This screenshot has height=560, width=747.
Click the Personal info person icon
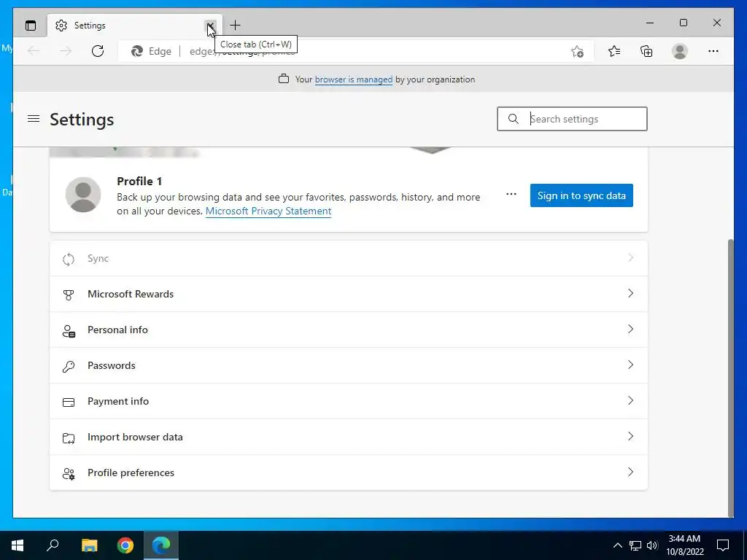tap(69, 331)
